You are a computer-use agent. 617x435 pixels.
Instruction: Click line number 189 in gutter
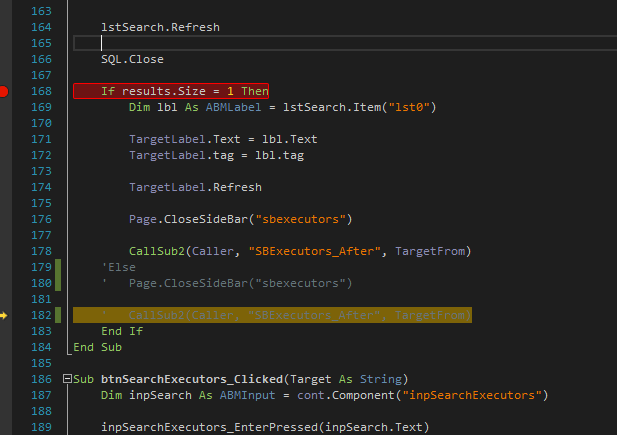[41, 427]
